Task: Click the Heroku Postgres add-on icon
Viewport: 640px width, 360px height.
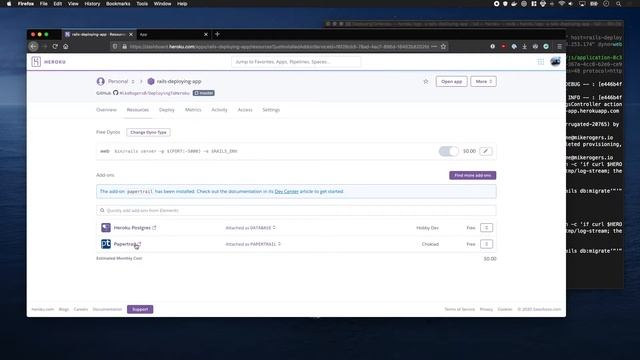Action: 106,227
